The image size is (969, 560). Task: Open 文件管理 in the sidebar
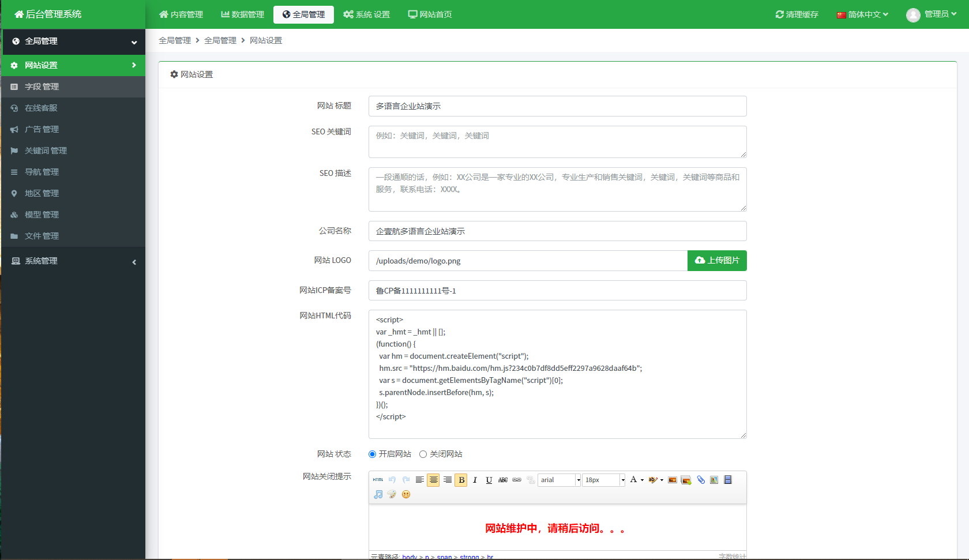pos(73,236)
